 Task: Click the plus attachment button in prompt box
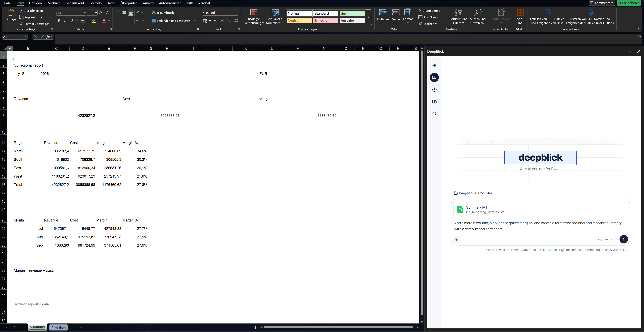point(456,240)
